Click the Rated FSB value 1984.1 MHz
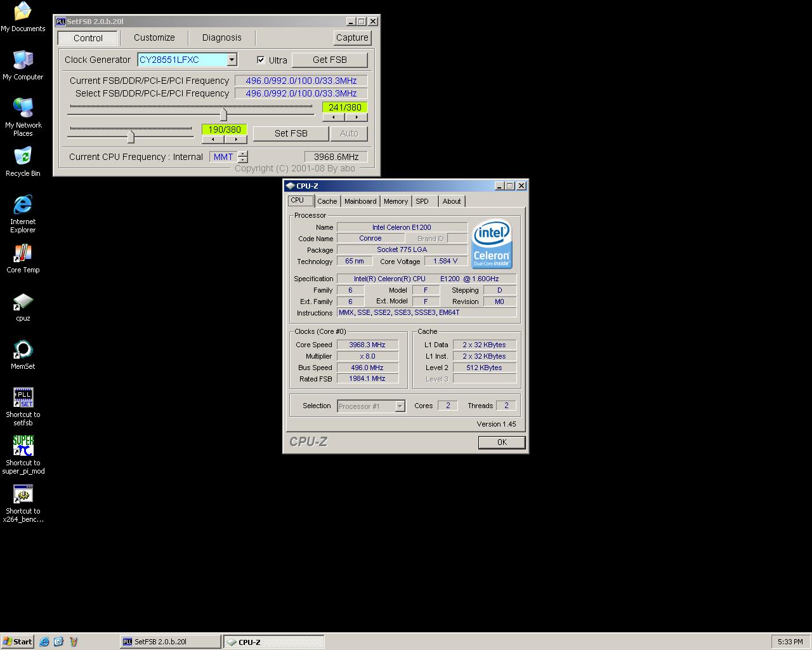812x650 pixels. tap(367, 378)
